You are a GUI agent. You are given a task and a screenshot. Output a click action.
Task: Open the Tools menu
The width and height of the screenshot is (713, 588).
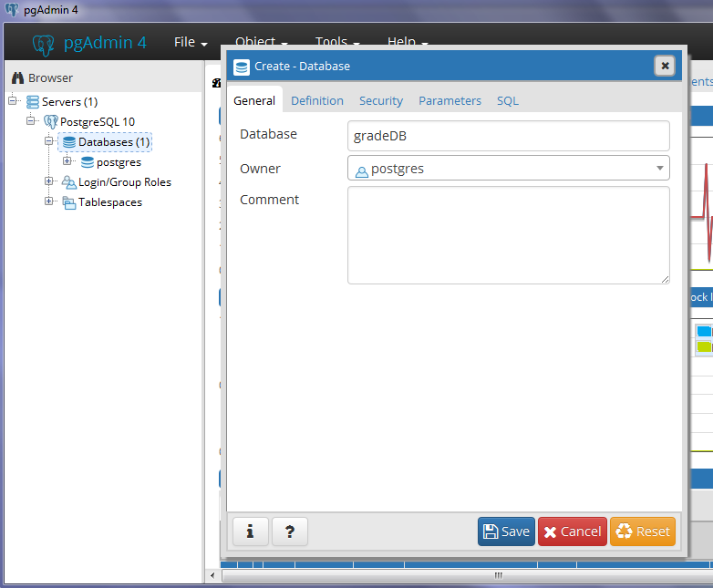click(337, 41)
